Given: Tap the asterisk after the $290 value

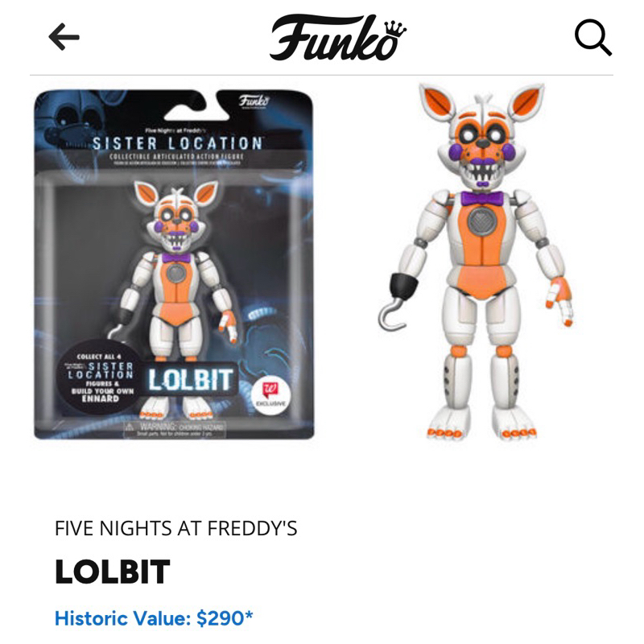Looking at the screenshot, I should pyautogui.click(x=249, y=614).
